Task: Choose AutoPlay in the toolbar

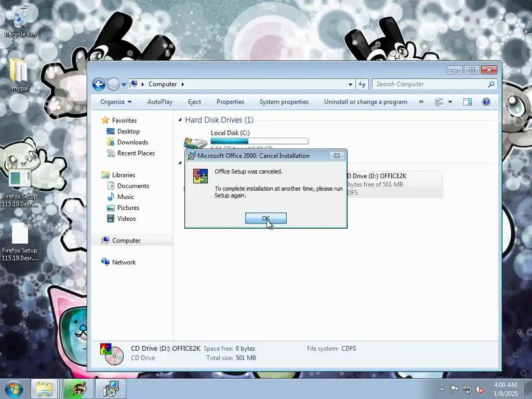Action: click(160, 102)
